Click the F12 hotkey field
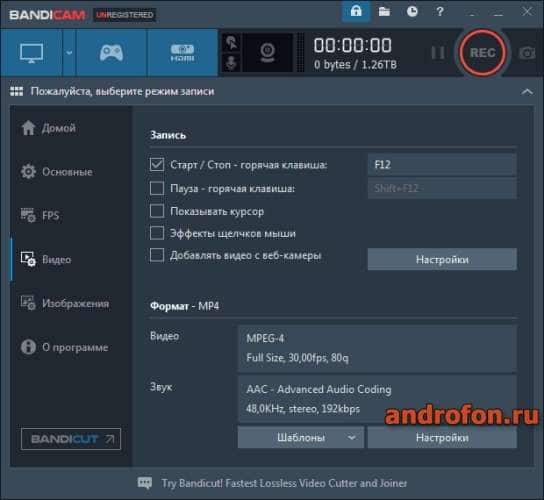The width and height of the screenshot is (544, 500). tap(442, 164)
